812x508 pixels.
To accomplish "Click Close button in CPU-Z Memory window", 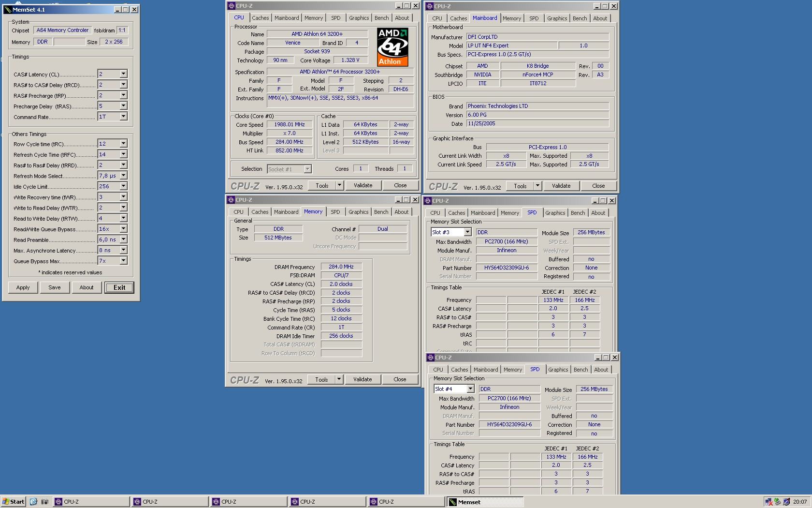I will click(x=400, y=379).
